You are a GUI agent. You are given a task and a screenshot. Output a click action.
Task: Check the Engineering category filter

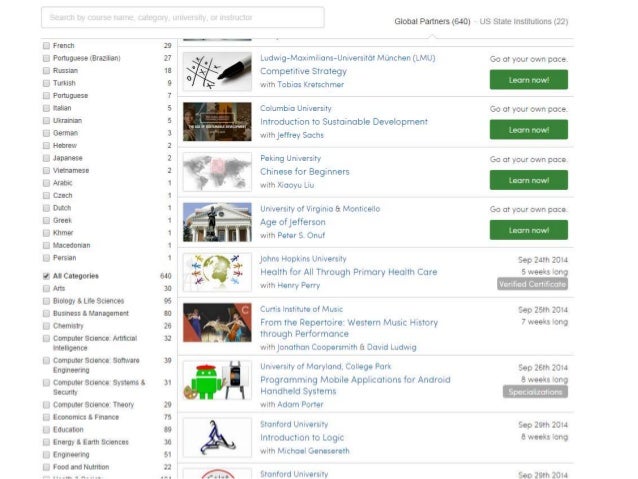click(46, 455)
